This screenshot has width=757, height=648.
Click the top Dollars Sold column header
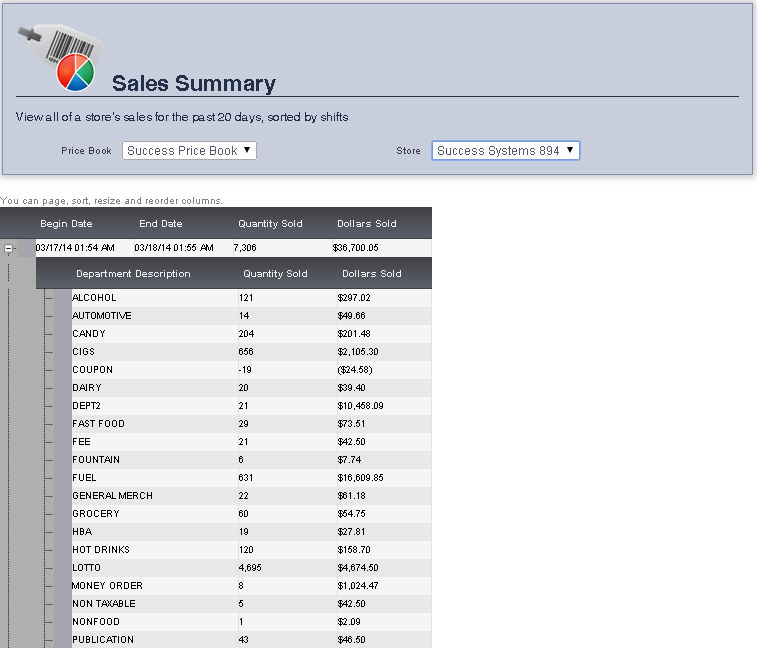[x=367, y=224]
